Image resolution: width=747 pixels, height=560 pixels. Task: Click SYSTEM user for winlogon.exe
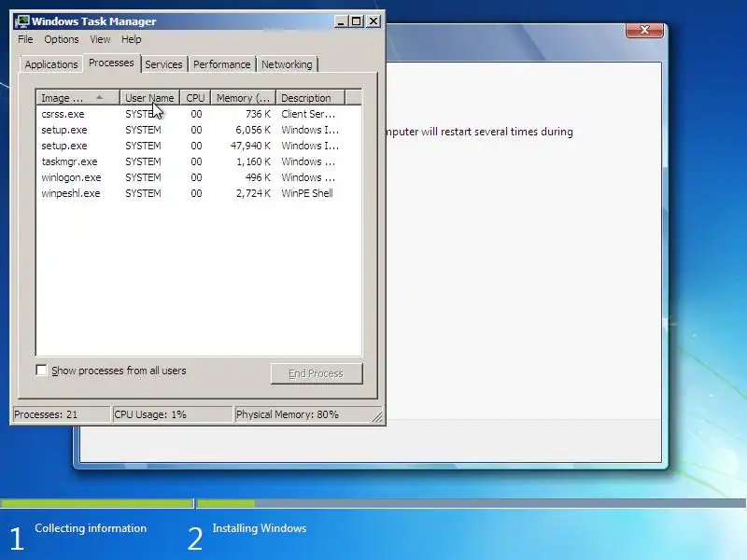[x=143, y=177]
